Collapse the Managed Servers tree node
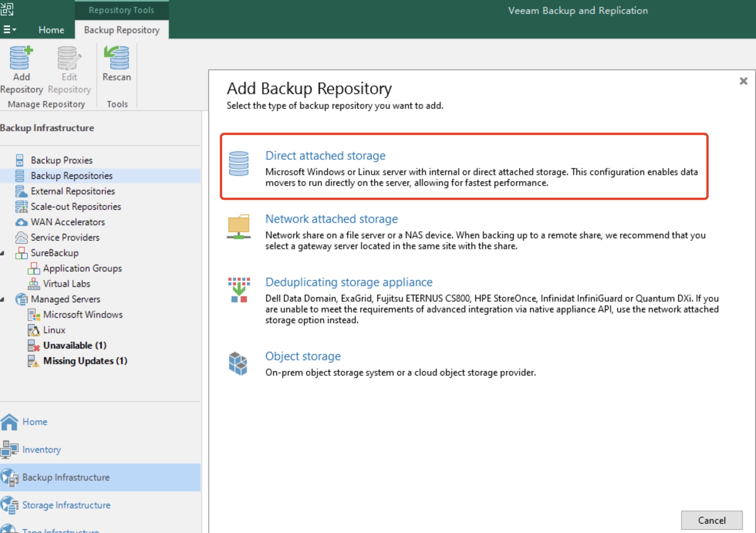Screen dimensions: 756x533 point(3,300)
